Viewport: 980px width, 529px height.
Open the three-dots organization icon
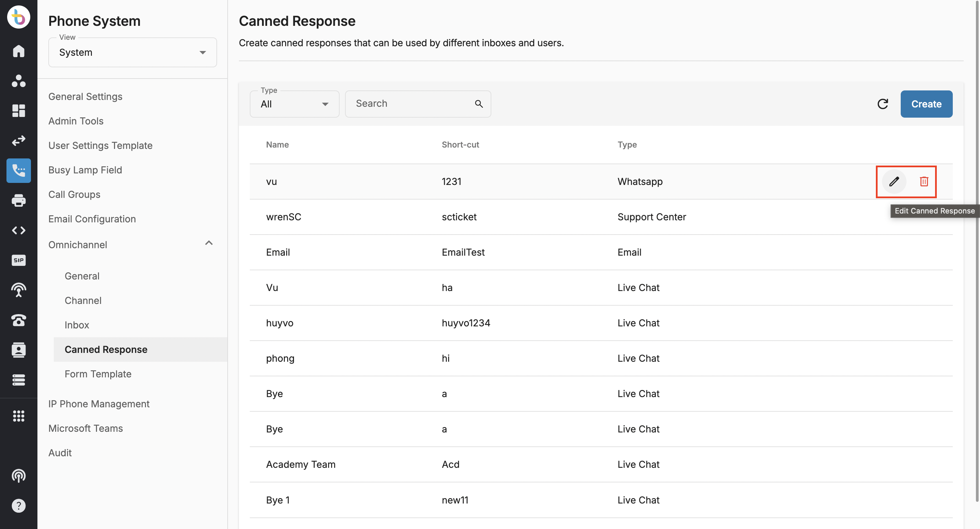[x=18, y=81]
